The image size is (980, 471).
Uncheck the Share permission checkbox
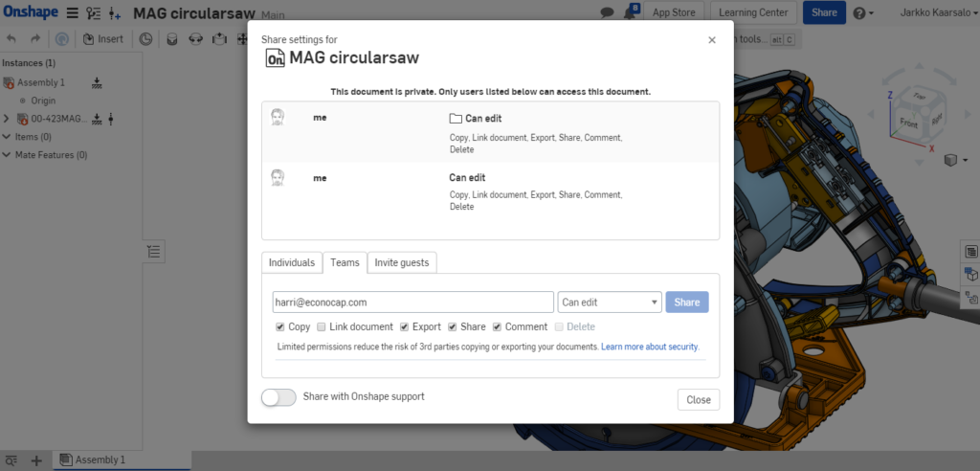453,327
